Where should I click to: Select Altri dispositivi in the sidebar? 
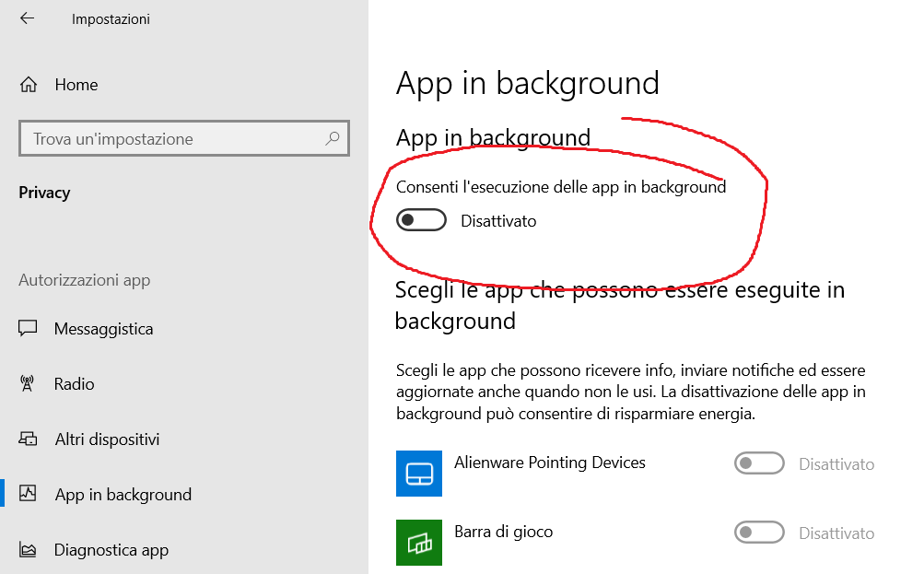[107, 439]
